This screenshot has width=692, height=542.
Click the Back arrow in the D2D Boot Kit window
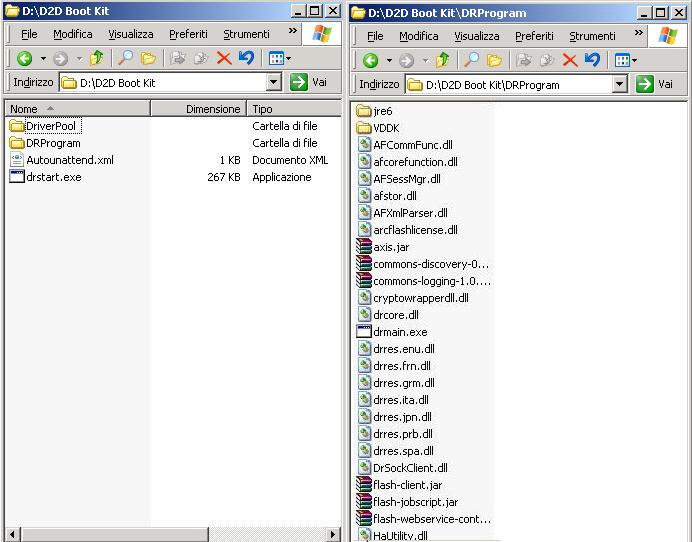pos(24,59)
